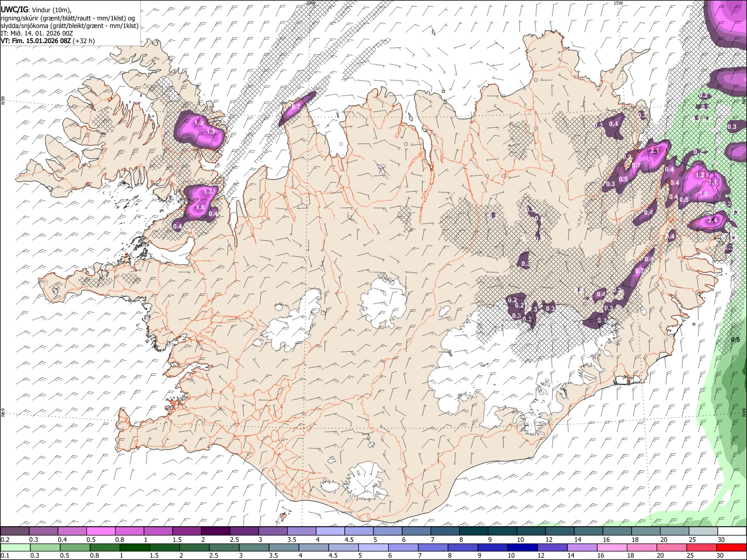
Task: Pick the top-row swatch between 0.5 and 0.8
Action: (101, 531)
